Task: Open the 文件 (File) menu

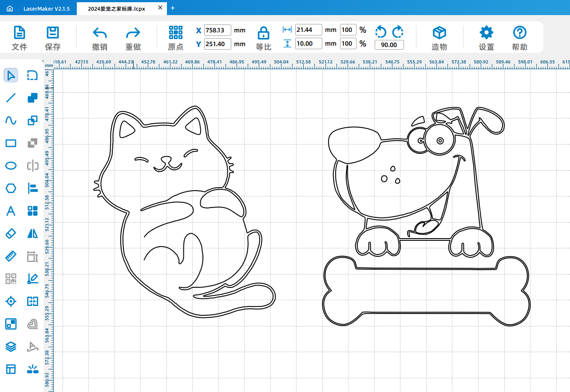Action: pyautogui.click(x=19, y=38)
